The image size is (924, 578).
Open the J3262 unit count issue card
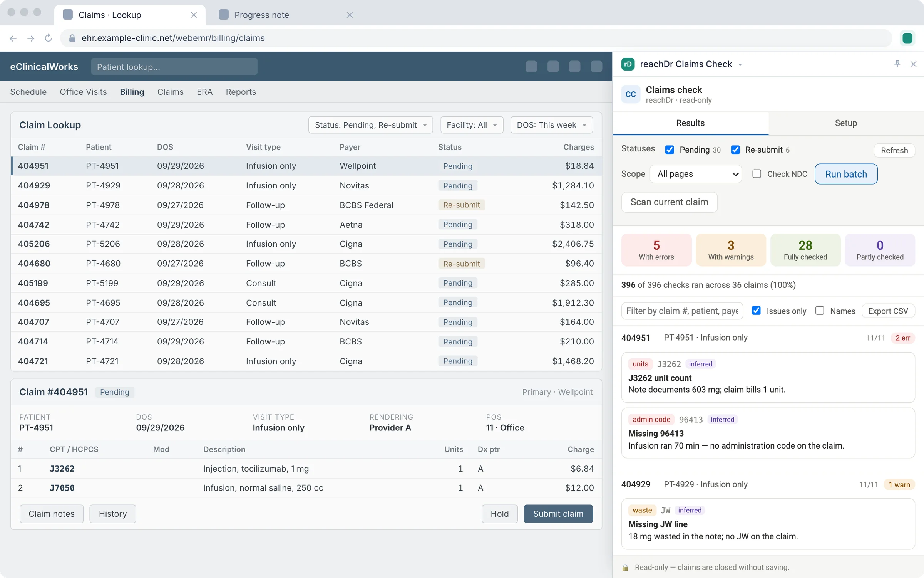(768, 377)
